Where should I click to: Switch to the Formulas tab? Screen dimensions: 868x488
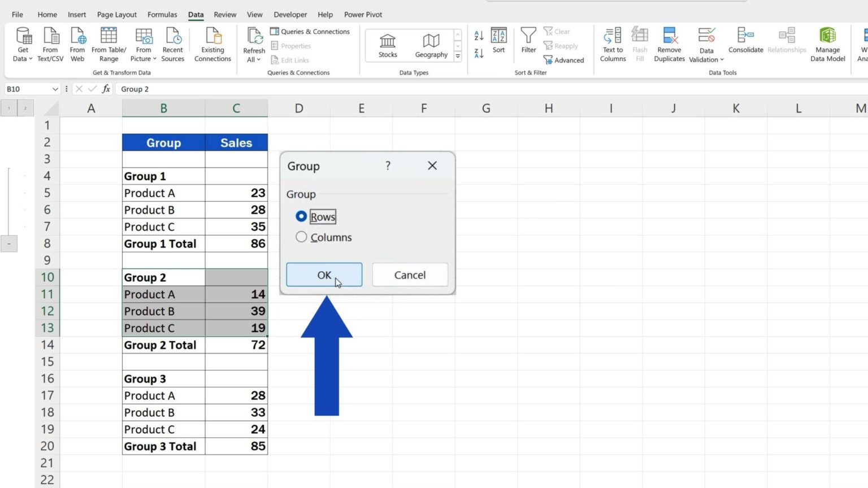click(162, 15)
